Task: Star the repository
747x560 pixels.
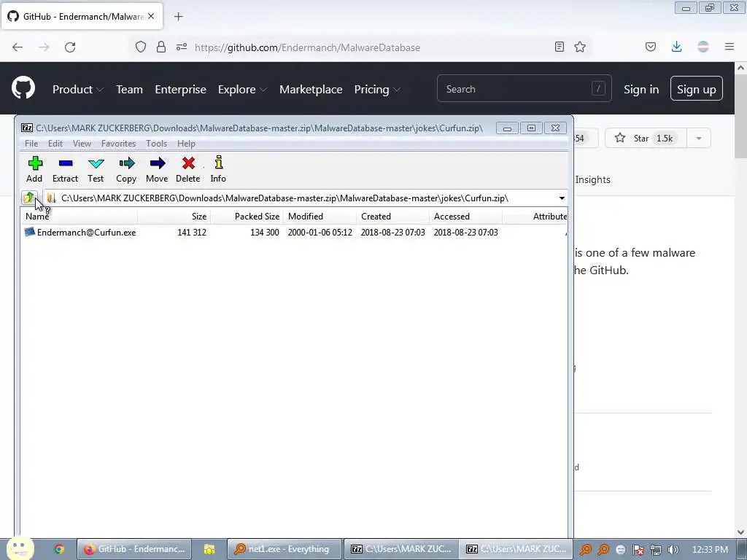Action: point(646,138)
